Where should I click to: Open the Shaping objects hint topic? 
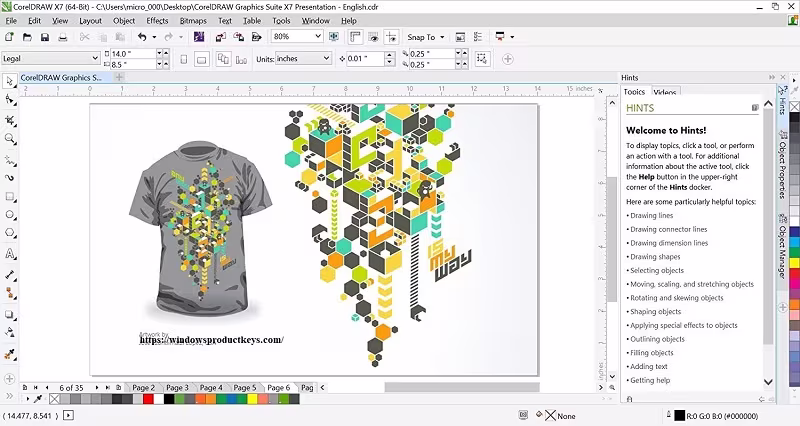pos(656,312)
